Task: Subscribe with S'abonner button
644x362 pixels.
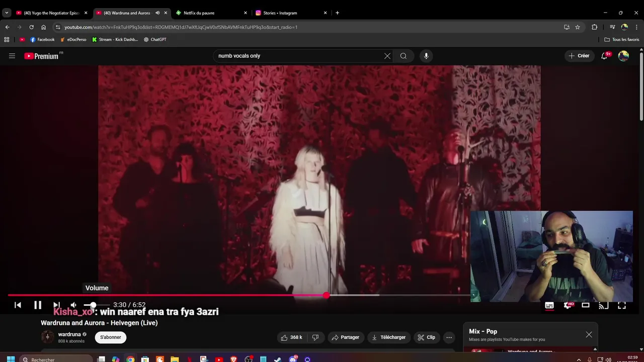Action: tap(111, 337)
